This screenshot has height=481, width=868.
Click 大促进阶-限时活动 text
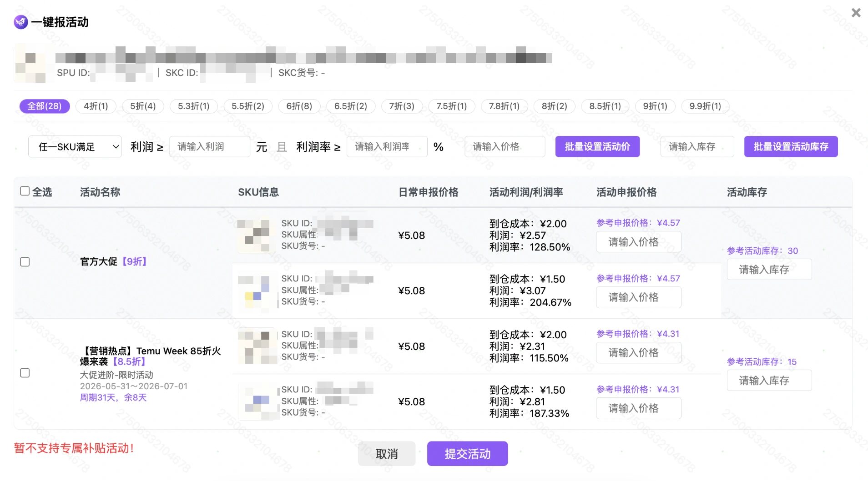pos(116,375)
